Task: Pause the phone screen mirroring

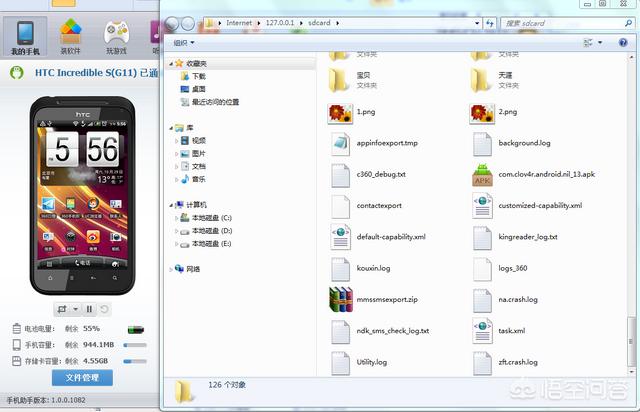Action: (89, 309)
